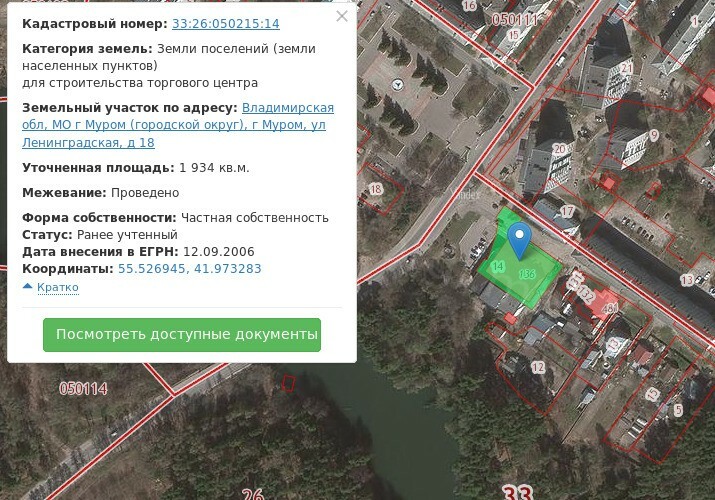Screen dimensions: 715x500
Task: Close the parcel info popup
Action: pos(342,16)
